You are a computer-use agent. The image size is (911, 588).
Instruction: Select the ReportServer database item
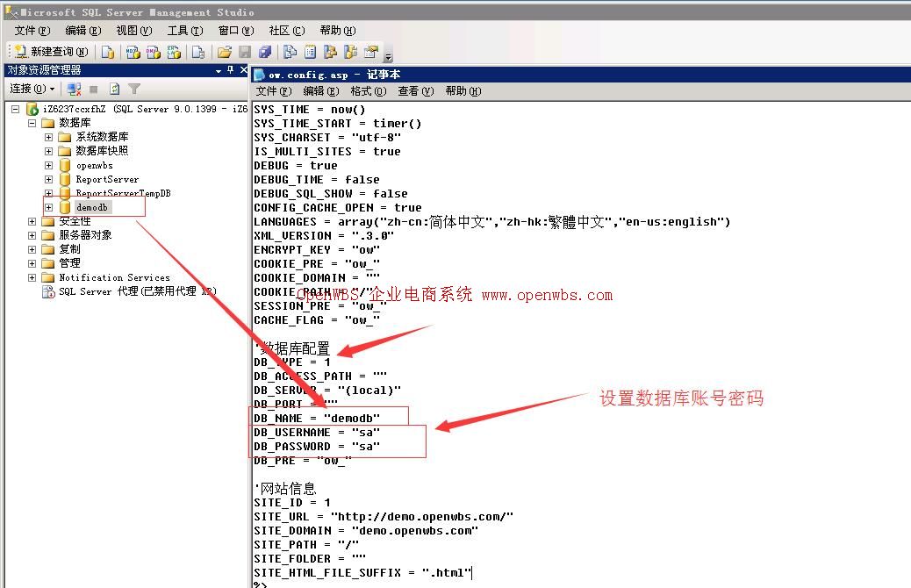click(106, 179)
